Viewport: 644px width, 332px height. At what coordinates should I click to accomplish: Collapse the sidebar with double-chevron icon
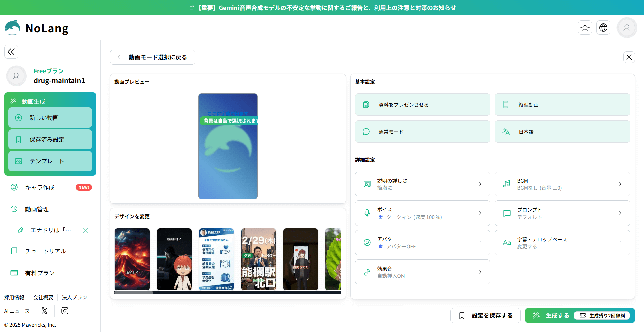point(11,52)
